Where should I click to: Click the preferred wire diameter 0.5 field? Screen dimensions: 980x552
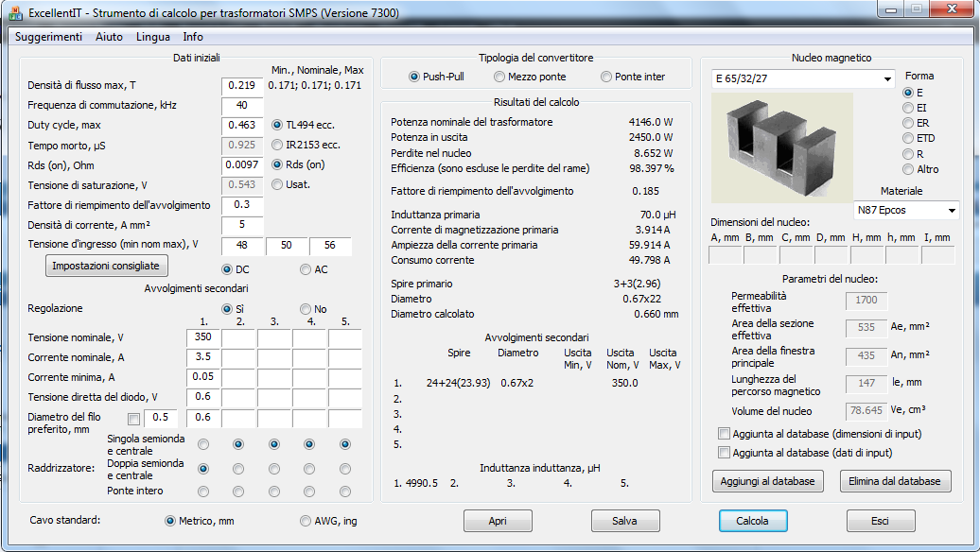(x=161, y=418)
